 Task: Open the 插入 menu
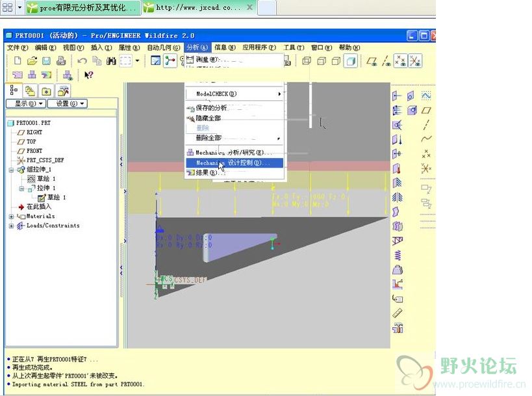pos(101,47)
